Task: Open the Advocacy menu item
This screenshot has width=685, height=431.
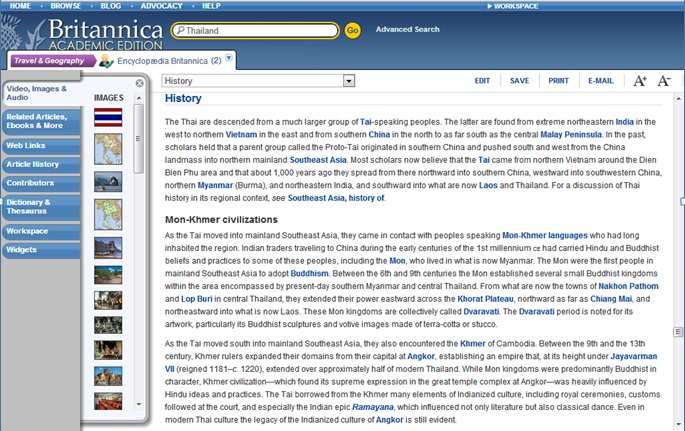Action: tap(162, 6)
